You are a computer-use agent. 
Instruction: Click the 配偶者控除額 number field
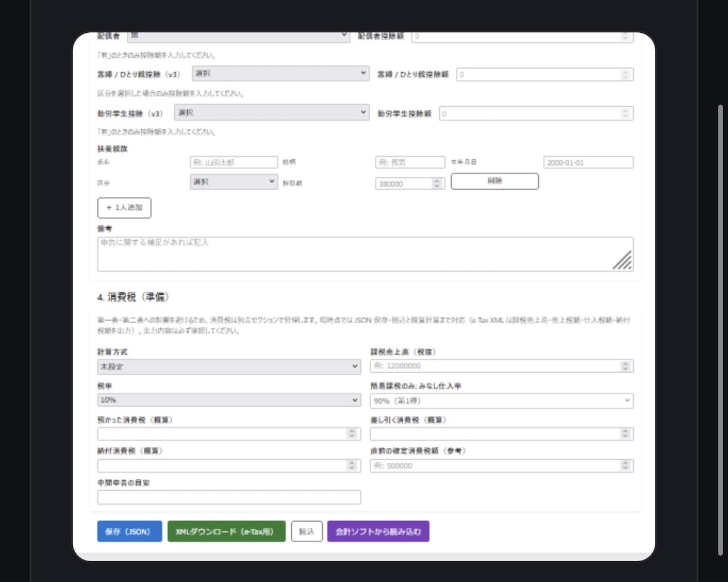522,36
